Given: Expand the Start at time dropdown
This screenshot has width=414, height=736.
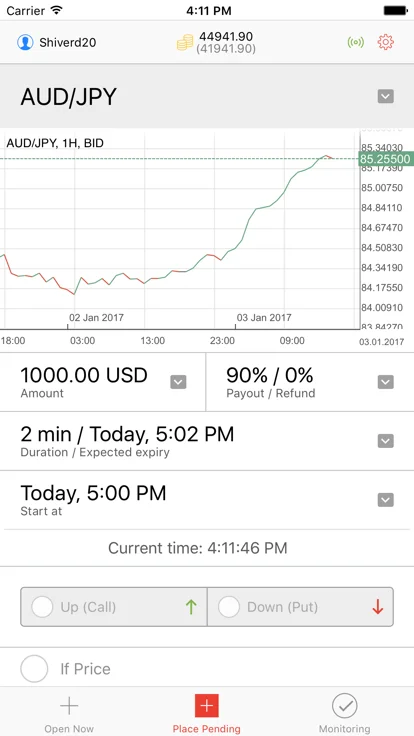Looking at the screenshot, I should tap(386, 500).
